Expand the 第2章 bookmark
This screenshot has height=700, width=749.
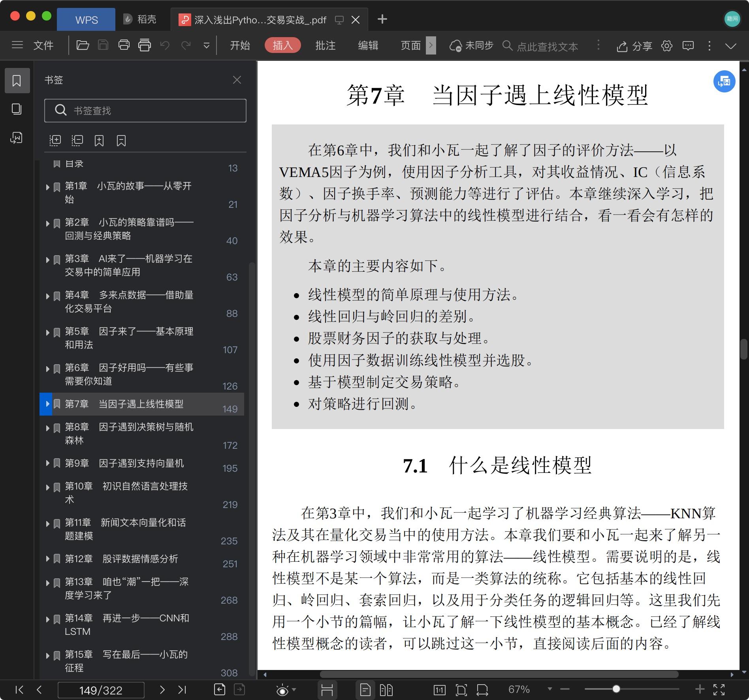(47, 223)
